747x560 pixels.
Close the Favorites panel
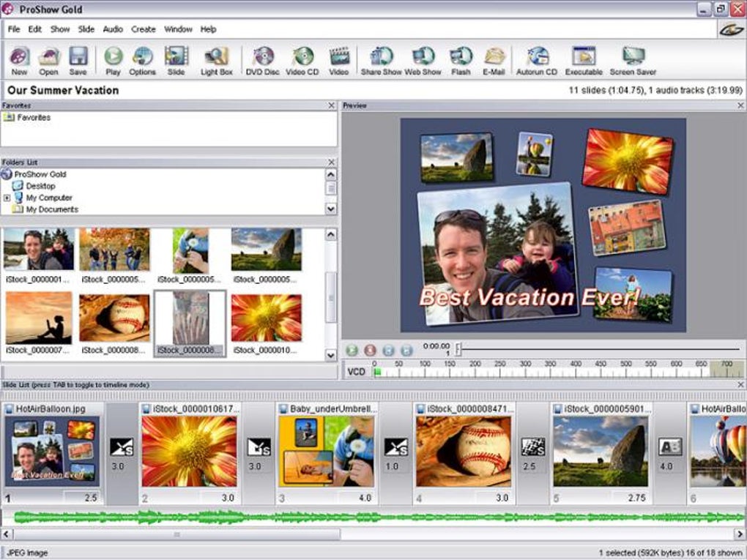(x=331, y=106)
